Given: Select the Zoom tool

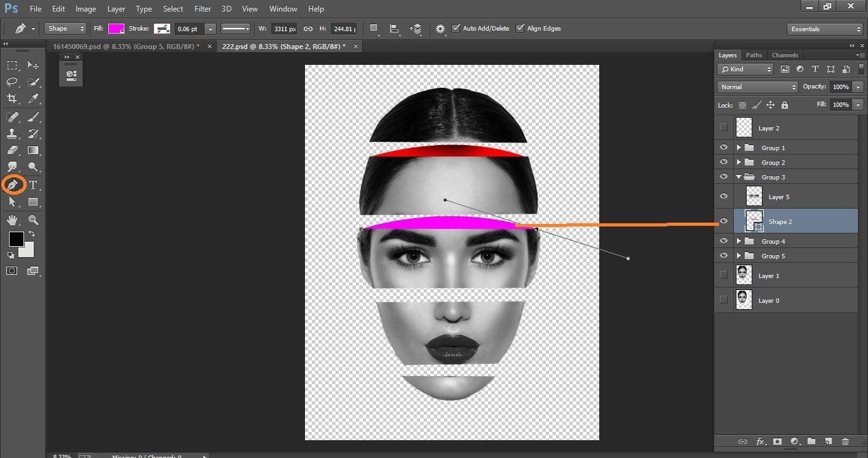Looking at the screenshot, I should pyautogui.click(x=33, y=221).
